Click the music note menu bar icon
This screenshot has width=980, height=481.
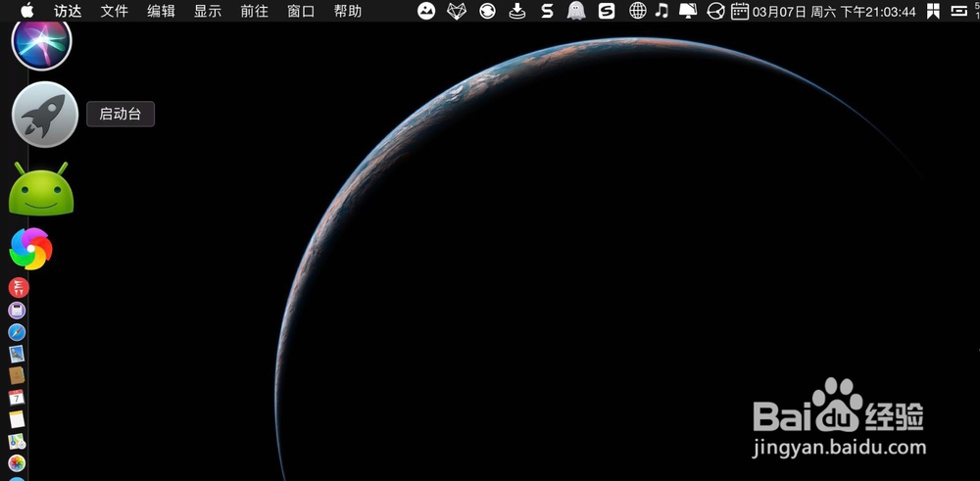[x=661, y=11]
